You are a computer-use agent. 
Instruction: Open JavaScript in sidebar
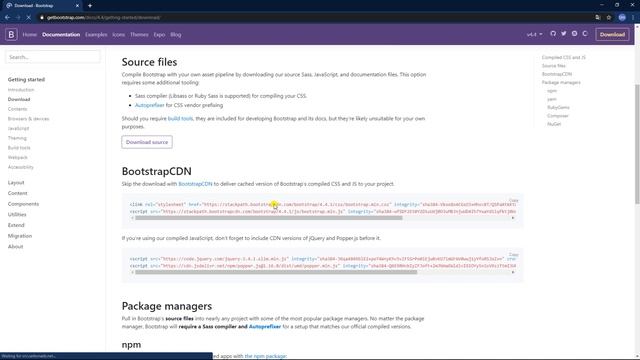tap(18, 128)
